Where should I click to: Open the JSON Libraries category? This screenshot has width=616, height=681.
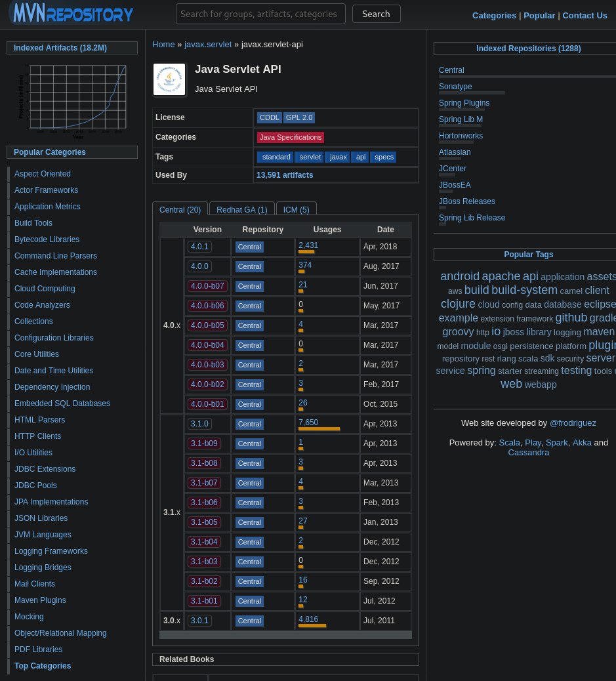point(41,518)
